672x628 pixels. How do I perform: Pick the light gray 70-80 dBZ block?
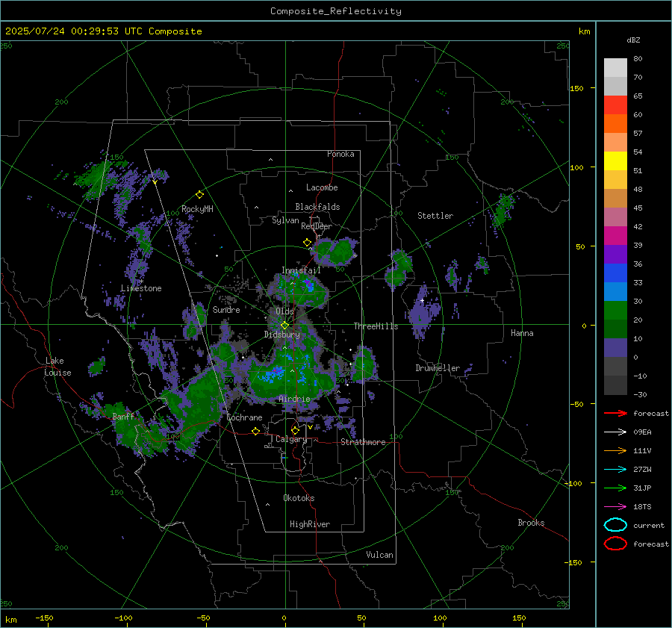click(615, 68)
